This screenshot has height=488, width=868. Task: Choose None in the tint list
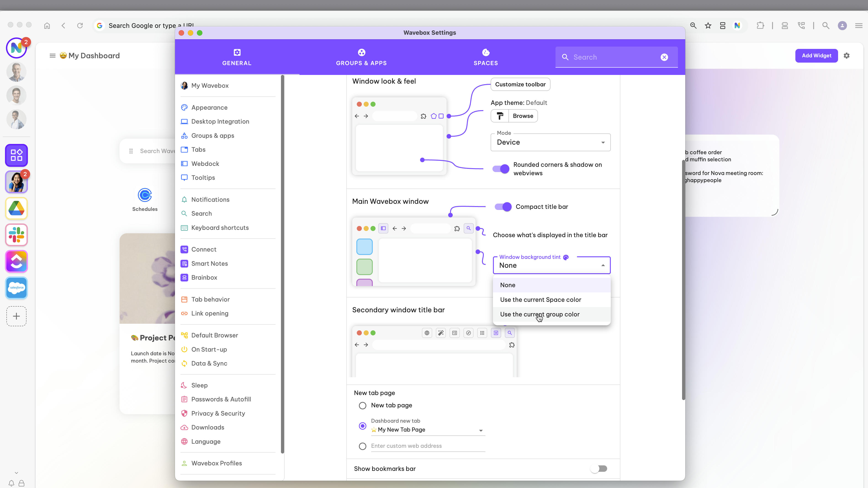(x=551, y=285)
